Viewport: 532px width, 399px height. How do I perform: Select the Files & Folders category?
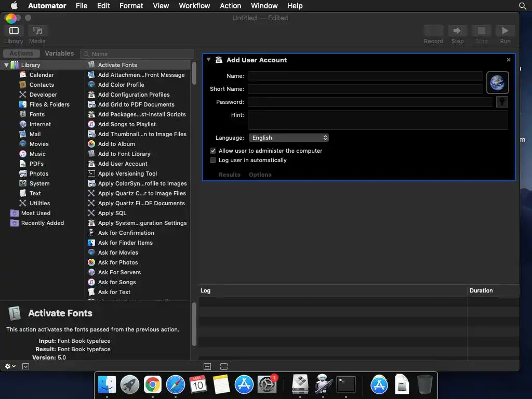tap(49, 104)
